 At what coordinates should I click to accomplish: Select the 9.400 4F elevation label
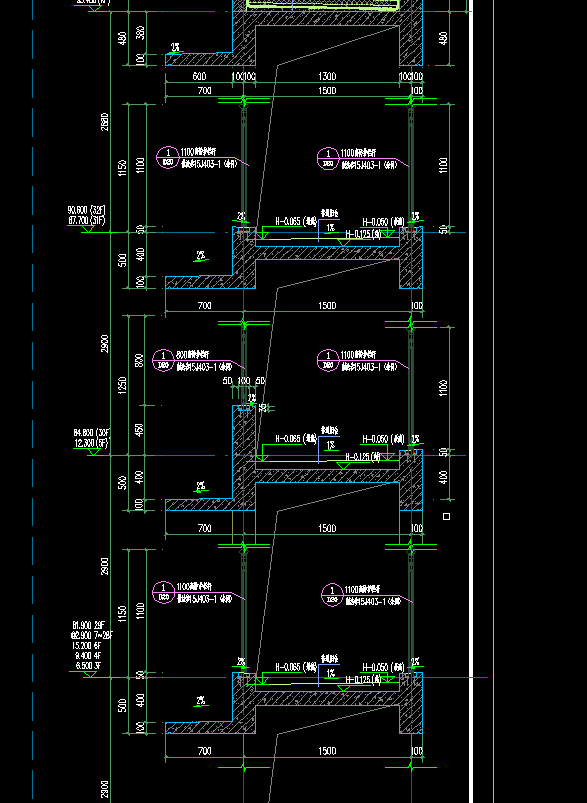pyautogui.click(x=90, y=656)
